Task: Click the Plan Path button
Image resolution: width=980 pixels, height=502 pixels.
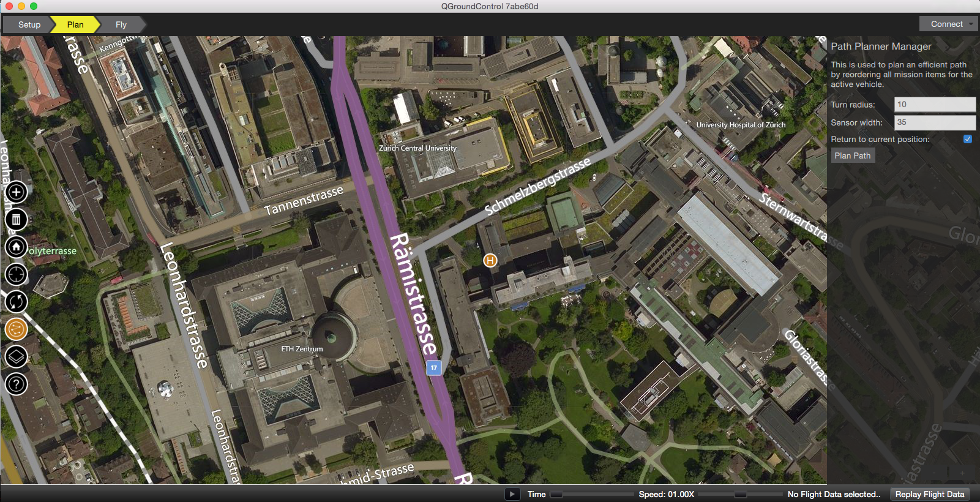Action: [x=853, y=155]
